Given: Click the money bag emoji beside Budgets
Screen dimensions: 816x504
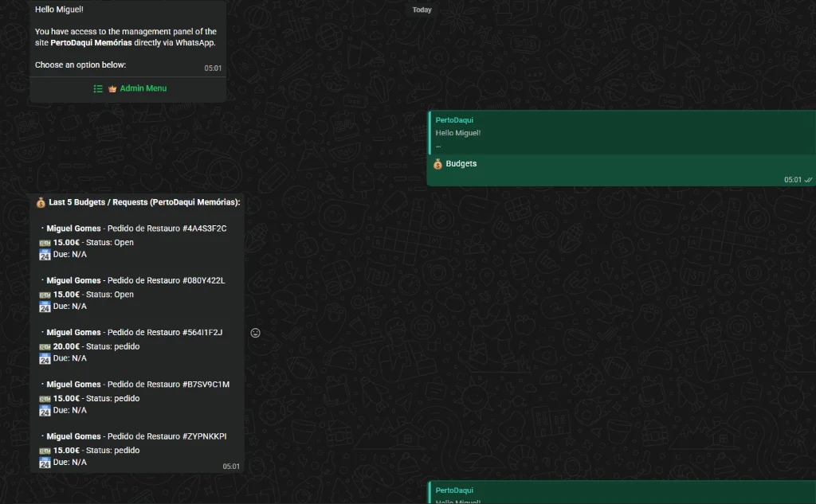Looking at the screenshot, I should (437, 164).
